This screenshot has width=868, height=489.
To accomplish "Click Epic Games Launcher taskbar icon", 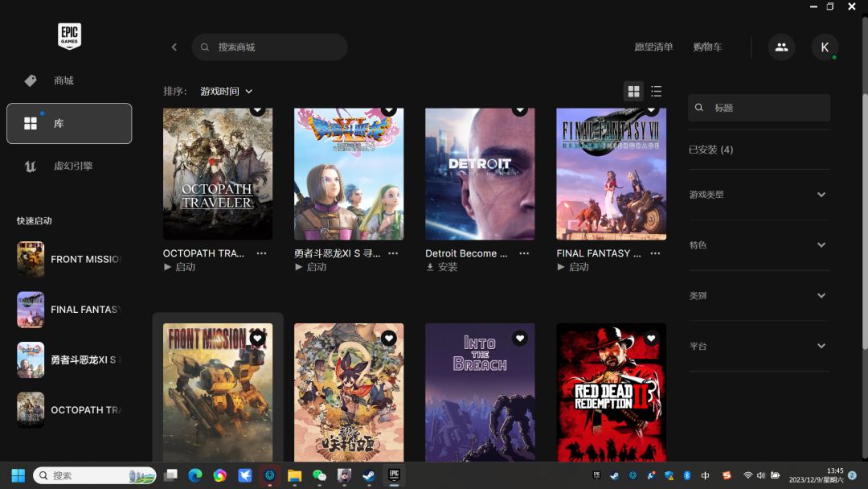I will tap(394, 475).
